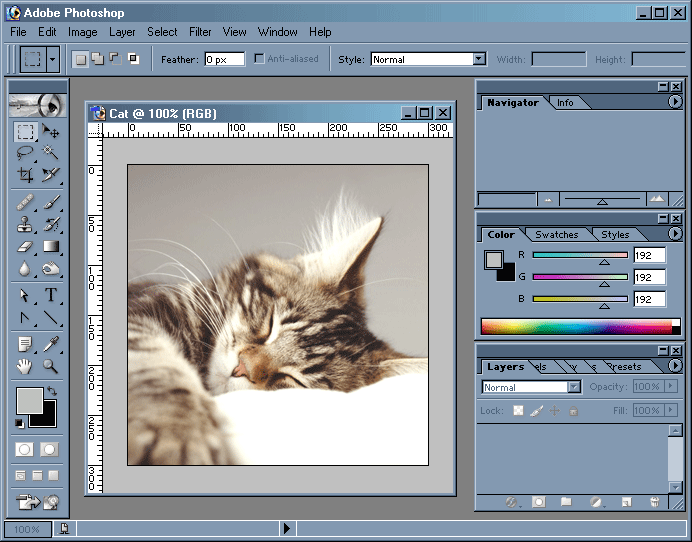Choose the Eyedropper tool

coord(51,344)
